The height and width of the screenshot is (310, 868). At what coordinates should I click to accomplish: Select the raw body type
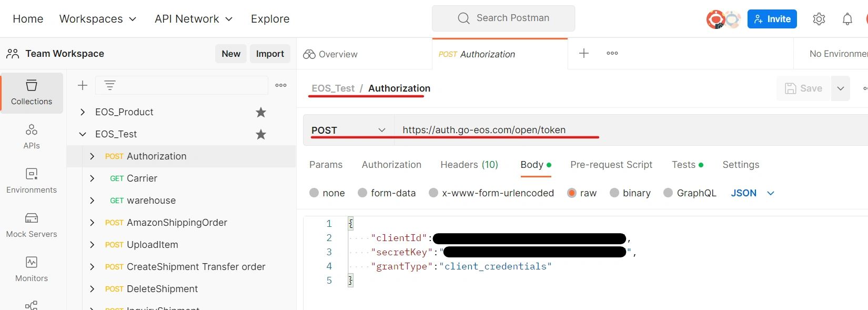[572, 193]
